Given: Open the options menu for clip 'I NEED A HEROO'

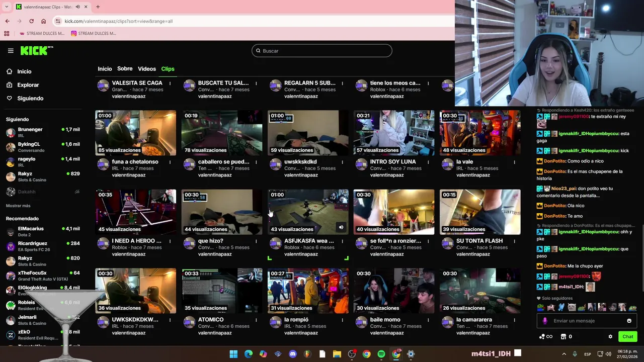Looking at the screenshot, I should pyautogui.click(x=170, y=241).
